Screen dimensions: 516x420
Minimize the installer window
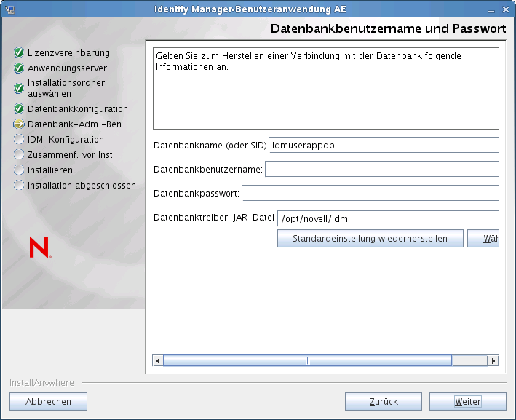pos(491,10)
